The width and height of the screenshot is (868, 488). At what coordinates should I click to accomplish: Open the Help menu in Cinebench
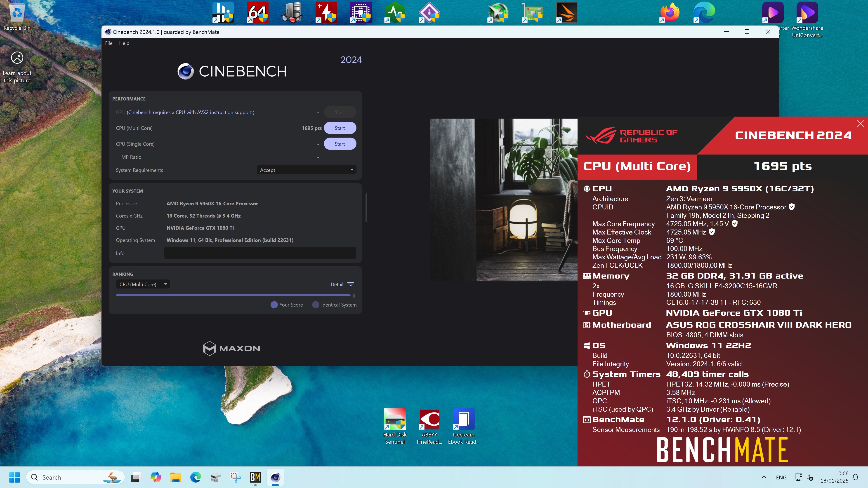[124, 43]
